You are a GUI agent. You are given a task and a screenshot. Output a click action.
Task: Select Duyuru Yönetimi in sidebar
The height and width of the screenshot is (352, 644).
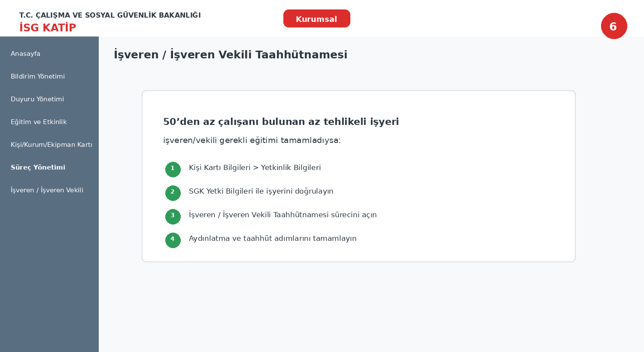tap(37, 99)
